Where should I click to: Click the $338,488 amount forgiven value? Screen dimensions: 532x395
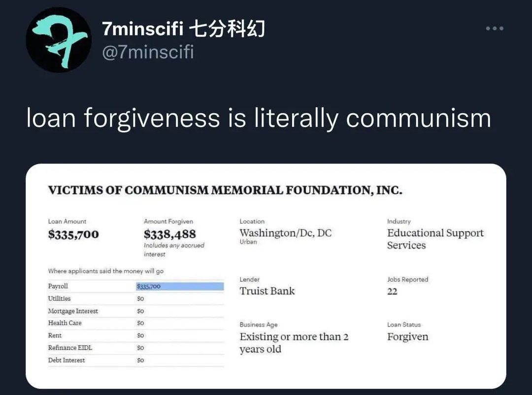click(x=170, y=234)
